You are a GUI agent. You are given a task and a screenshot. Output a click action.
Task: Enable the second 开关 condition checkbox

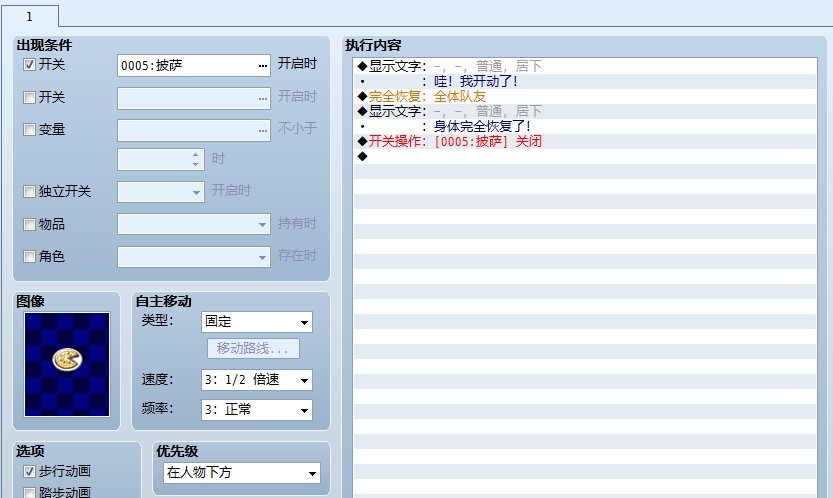click(29, 97)
